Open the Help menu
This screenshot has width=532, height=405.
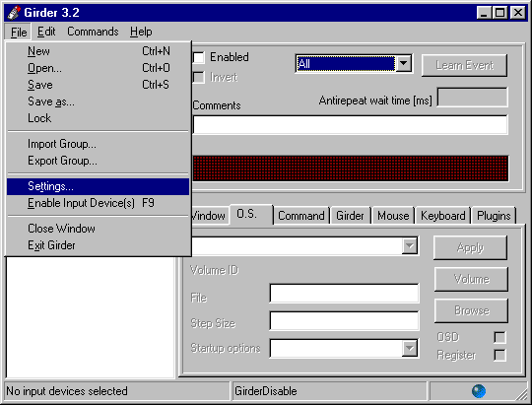tap(141, 32)
